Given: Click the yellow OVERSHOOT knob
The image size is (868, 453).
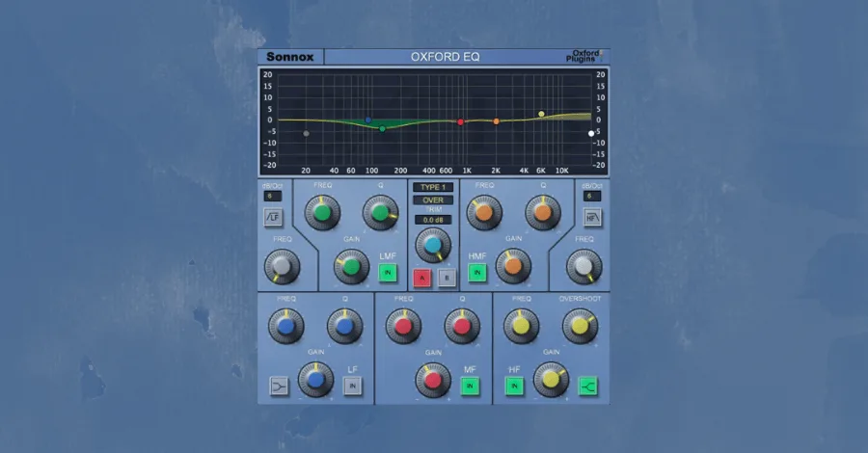Looking at the screenshot, I should pos(580,327).
